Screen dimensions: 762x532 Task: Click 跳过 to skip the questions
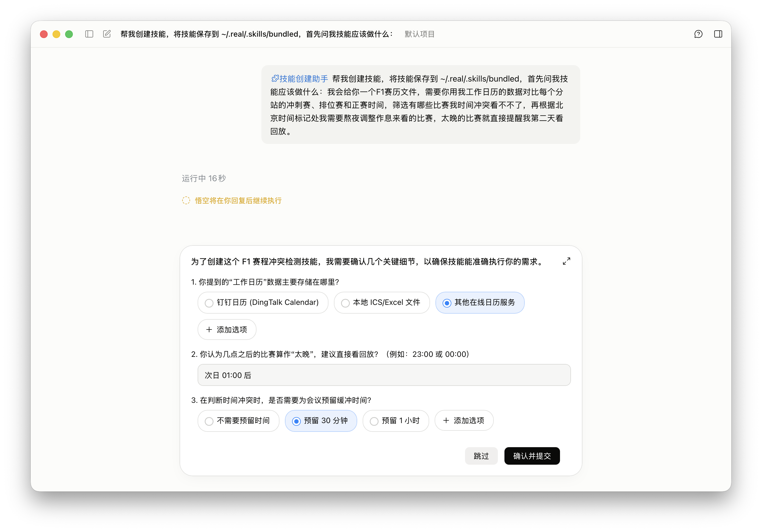click(x=481, y=456)
